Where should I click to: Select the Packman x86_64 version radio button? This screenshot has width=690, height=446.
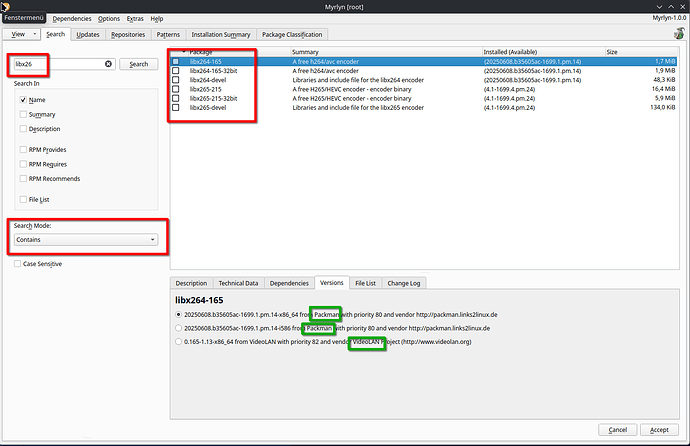[x=178, y=314]
